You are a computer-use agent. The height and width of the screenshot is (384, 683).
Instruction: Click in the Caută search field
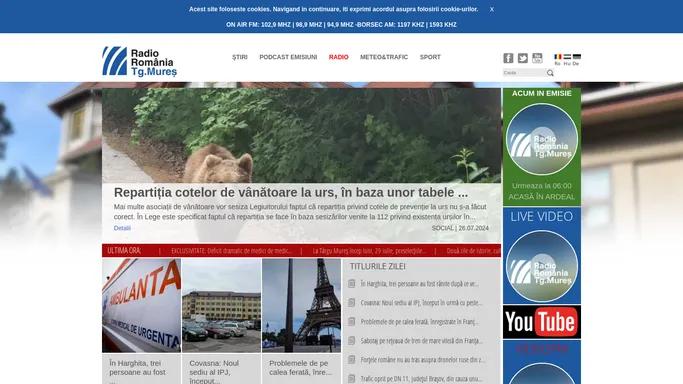click(524, 73)
